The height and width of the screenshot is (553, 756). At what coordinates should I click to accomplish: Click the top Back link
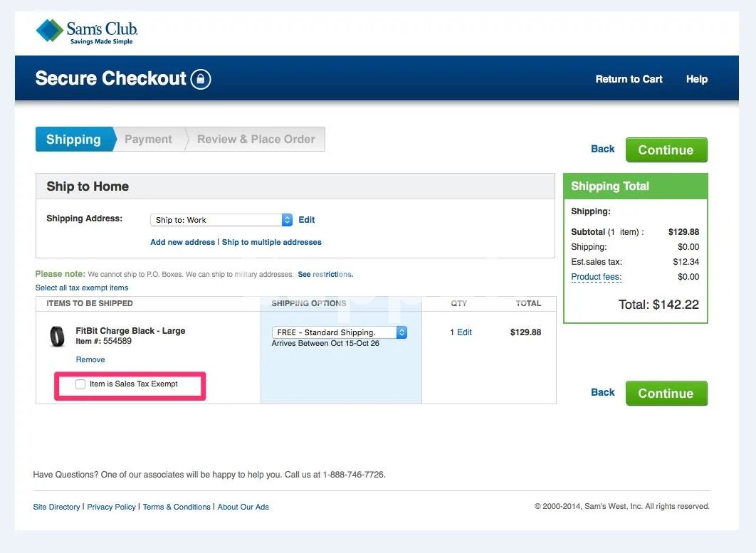coord(602,149)
